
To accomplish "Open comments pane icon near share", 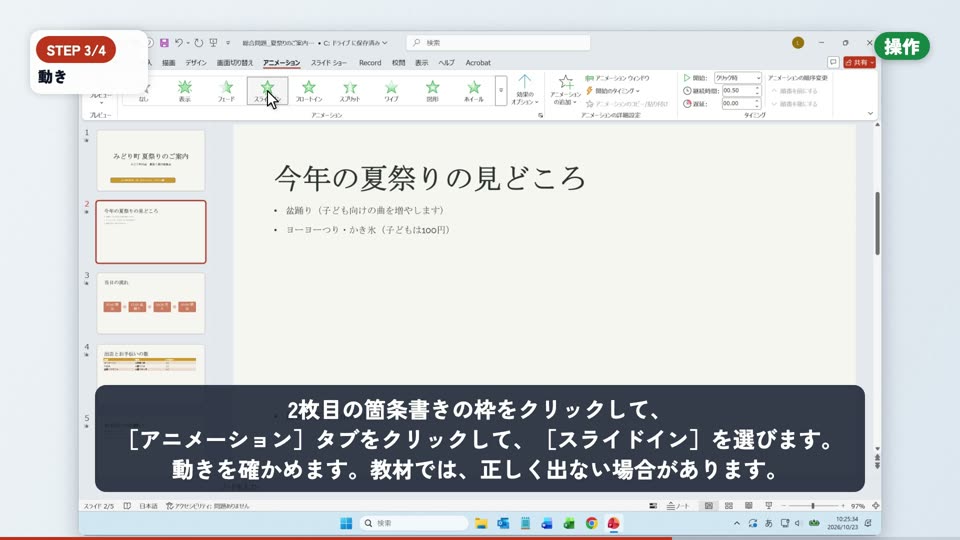I will click(x=833, y=62).
